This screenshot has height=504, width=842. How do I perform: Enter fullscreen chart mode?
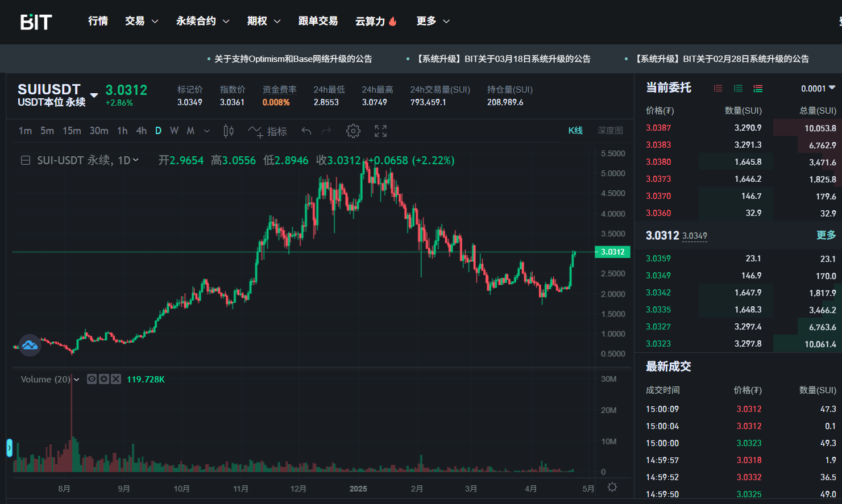380,131
